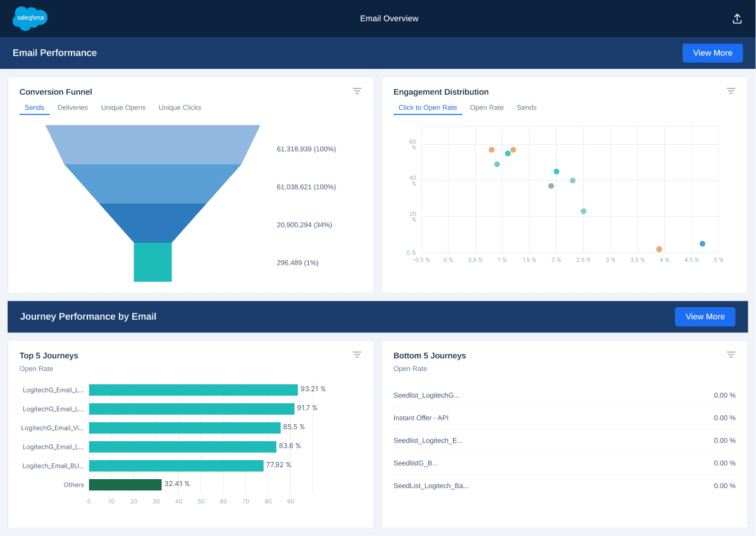Open Top 5 Journeys filter icon
Viewport: 756px width, 536px height.
pyautogui.click(x=357, y=355)
